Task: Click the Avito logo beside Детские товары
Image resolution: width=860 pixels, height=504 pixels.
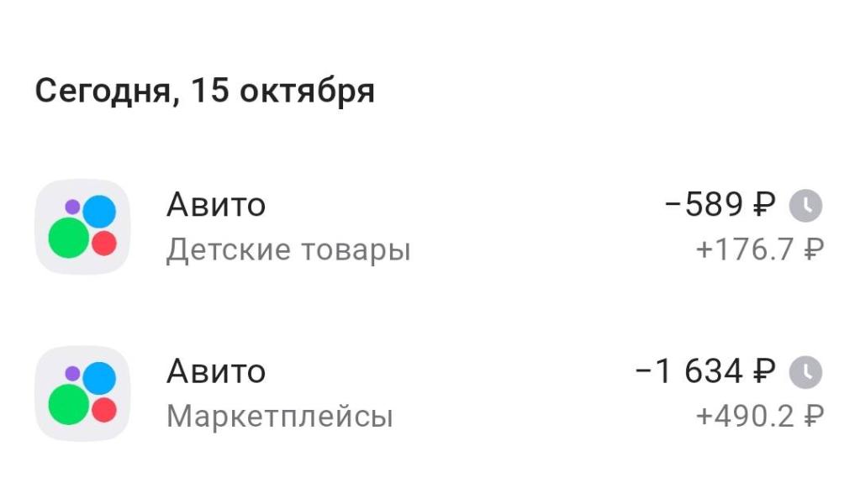Action: [82, 226]
